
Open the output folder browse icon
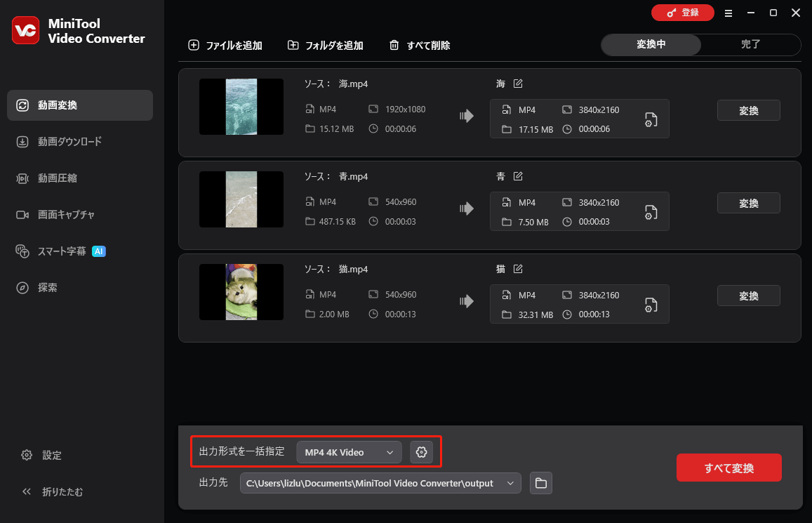click(x=540, y=483)
